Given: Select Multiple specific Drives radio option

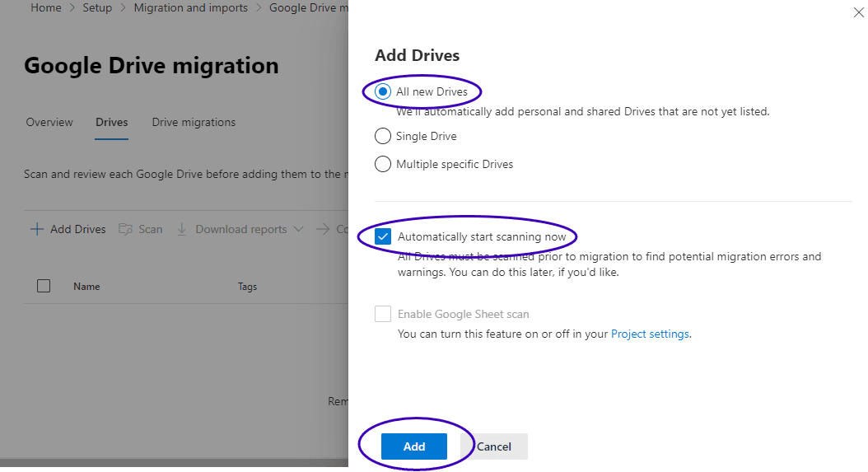Looking at the screenshot, I should pos(383,164).
